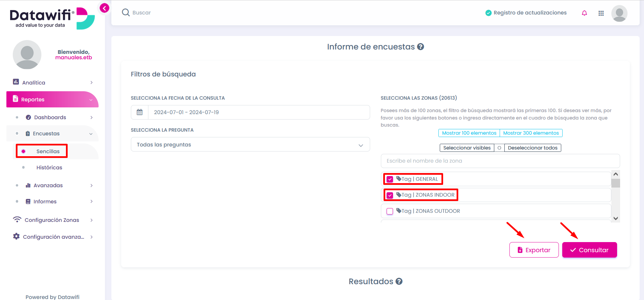The height and width of the screenshot is (300, 644).
Task: Click the help icon next to Resultados
Action: [399, 281]
